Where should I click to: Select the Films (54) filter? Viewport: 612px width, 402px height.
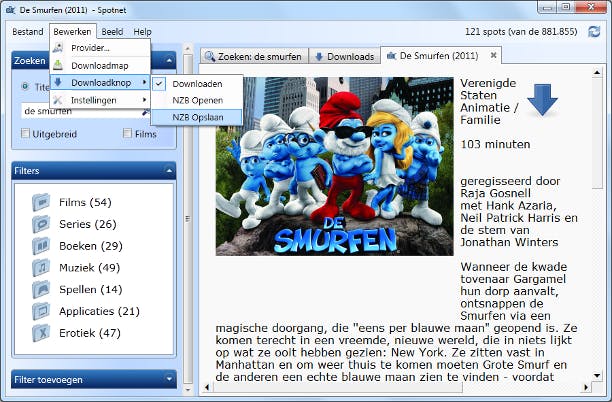pos(85,202)
